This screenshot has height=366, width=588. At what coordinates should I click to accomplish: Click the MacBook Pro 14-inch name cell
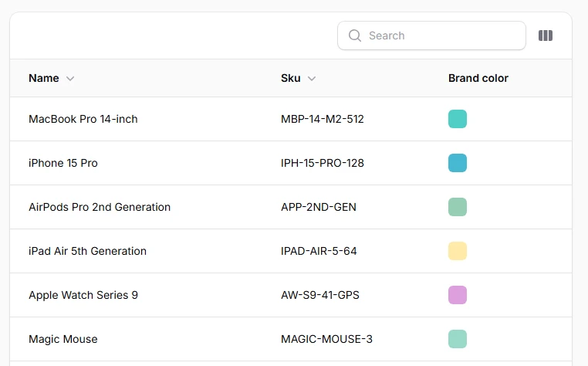83,119
